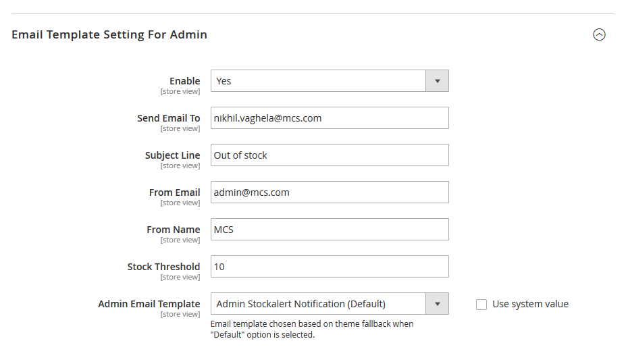Click the Stock Threshold input field
The image size is (628, 364).
click(330, 267)
